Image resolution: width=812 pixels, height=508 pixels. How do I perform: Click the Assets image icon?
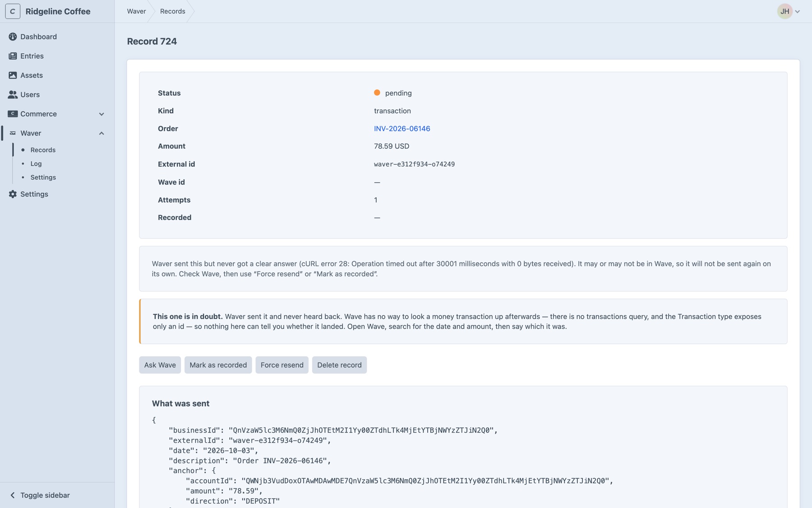click(13, 75)
